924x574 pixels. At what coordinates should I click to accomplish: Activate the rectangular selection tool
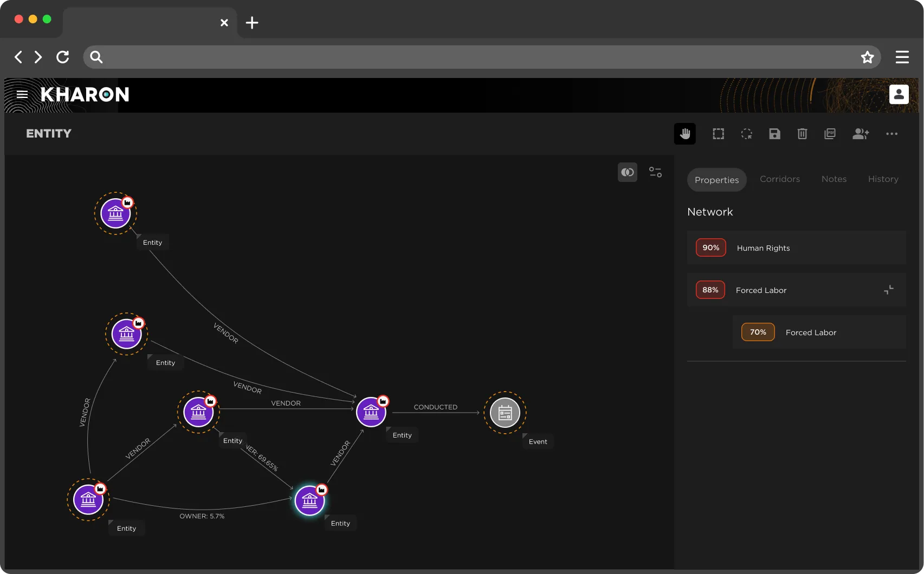point(718,134)
